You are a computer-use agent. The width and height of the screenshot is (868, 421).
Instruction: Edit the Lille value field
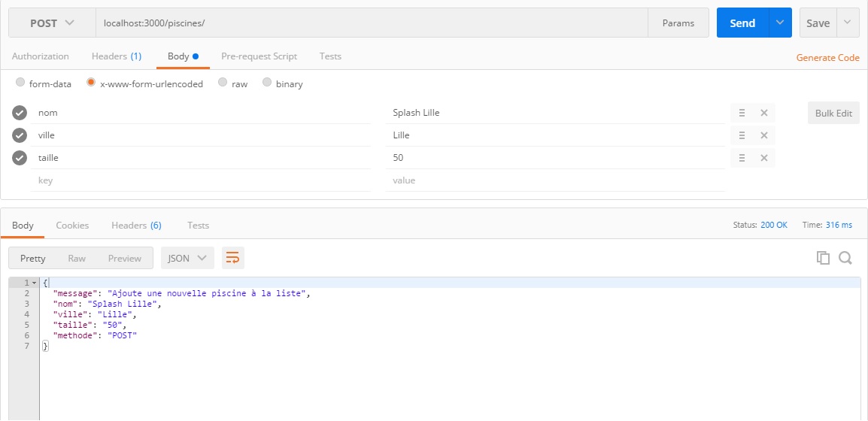tap(555, 135)
